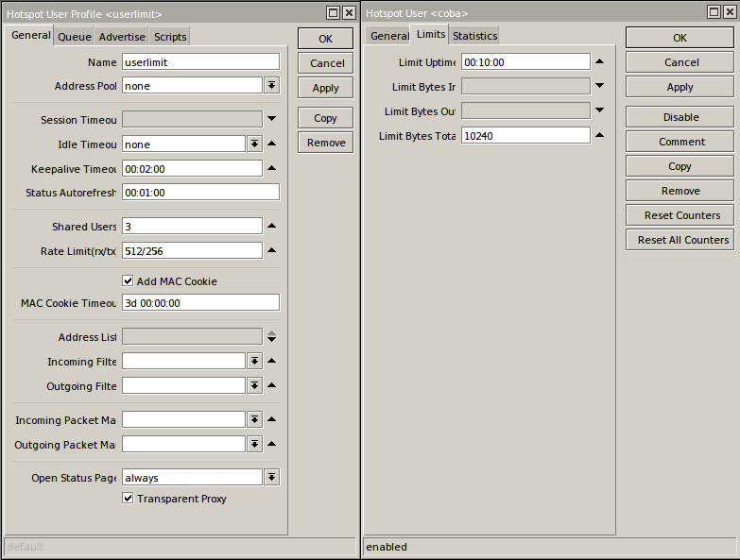Image resolution: width=740 pixels, height=560 pixels.
Task: Click the Limit Uptime field 00:10:00
Action: (x=525, y=61)
